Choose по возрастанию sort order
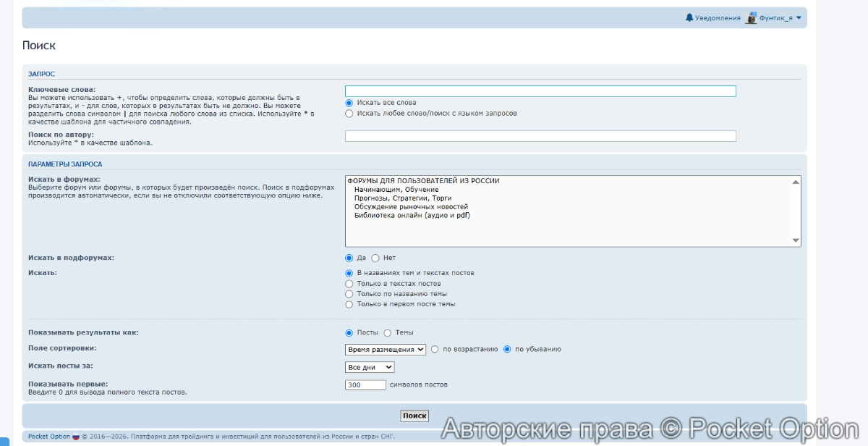Viewport: 868px width, 446px height. point(435,349)
